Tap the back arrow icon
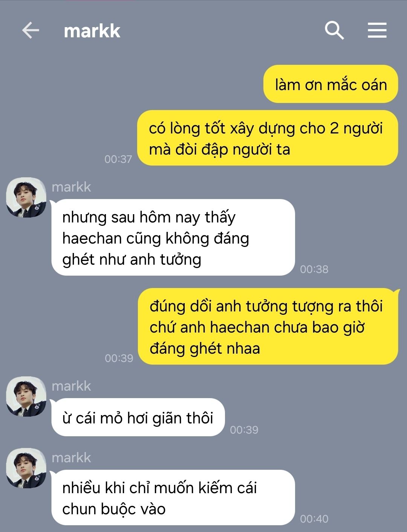The image size is (407, 532). [31, 30]
